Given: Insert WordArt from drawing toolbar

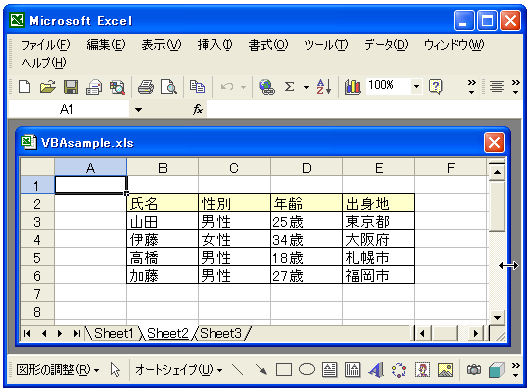Looking at the screenshot, I should point(376,370).
